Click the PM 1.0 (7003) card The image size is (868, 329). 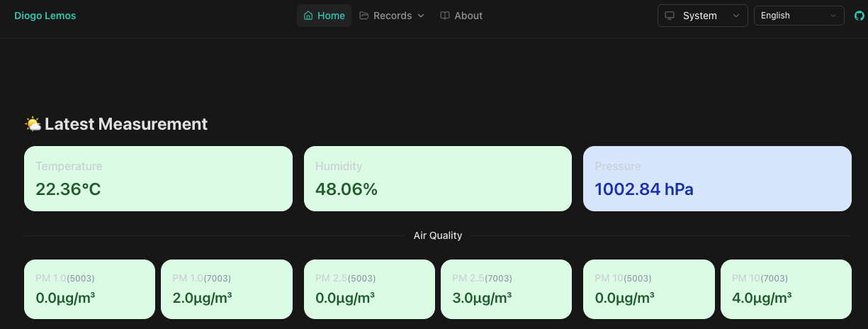click(226, 289)
